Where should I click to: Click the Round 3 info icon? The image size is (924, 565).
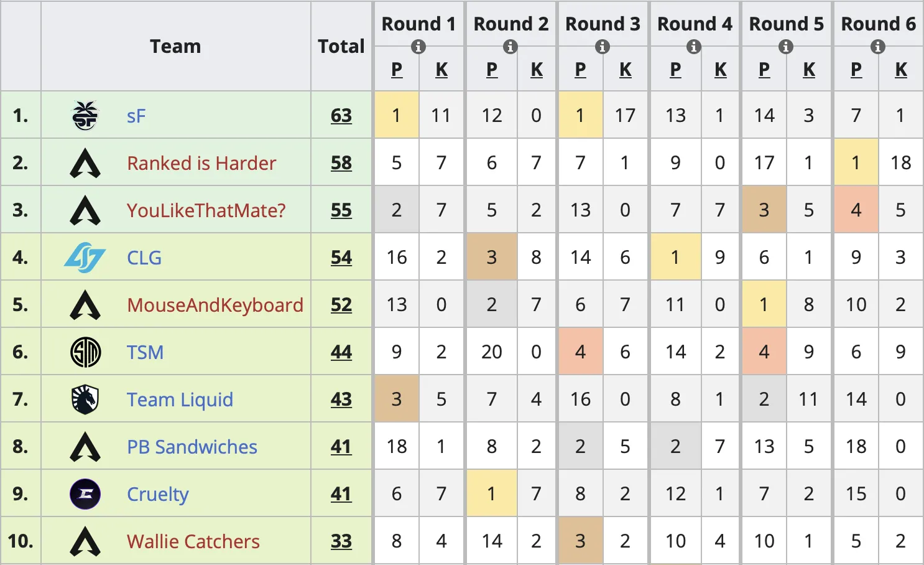[x=602, y=47]
